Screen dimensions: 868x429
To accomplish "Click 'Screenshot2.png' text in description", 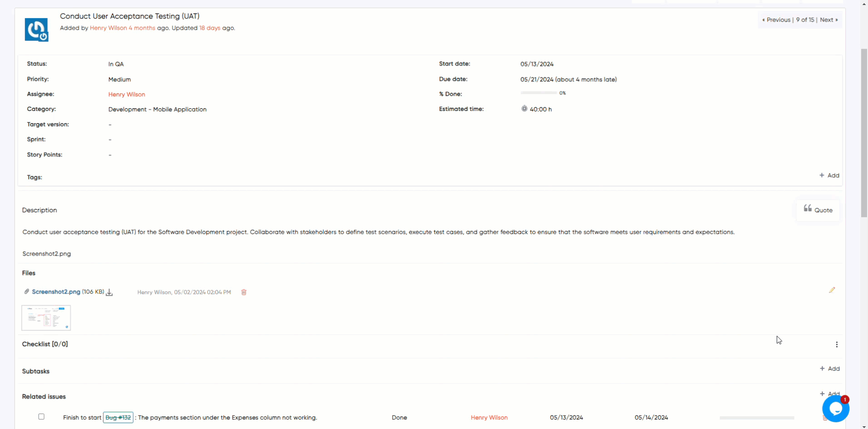I will tap(47, 254).
